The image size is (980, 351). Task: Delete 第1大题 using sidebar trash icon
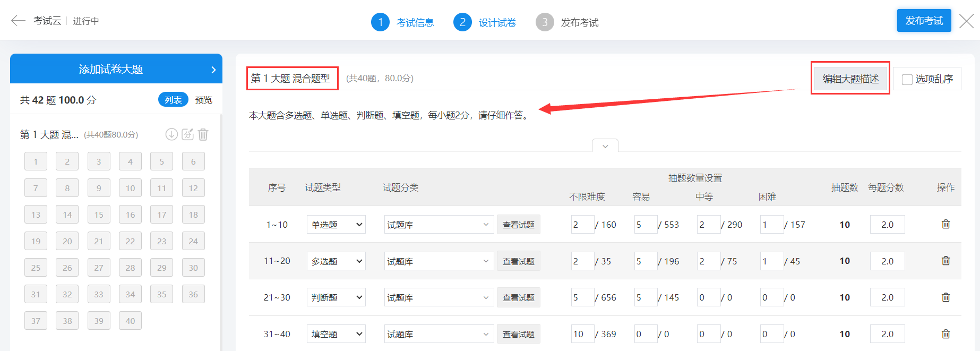203,134
